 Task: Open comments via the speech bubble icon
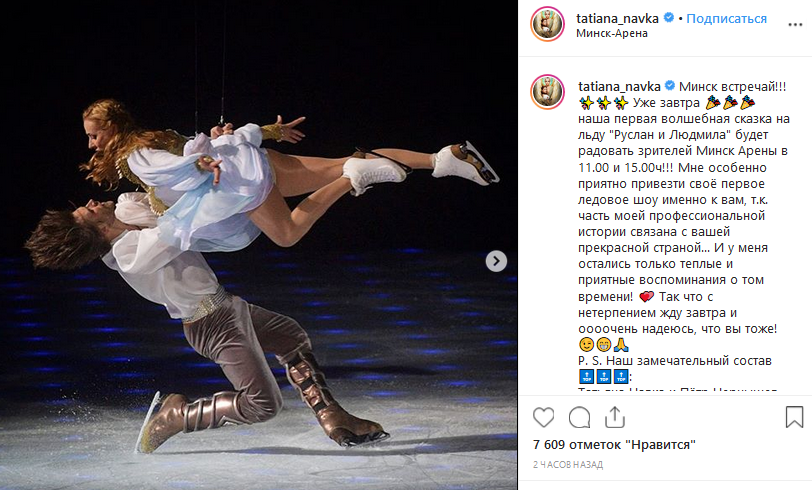579,417
